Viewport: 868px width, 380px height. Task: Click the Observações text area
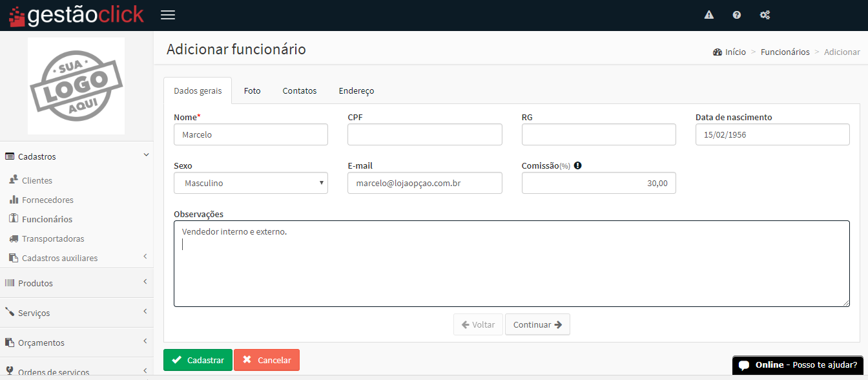click(x=512, y=264)
